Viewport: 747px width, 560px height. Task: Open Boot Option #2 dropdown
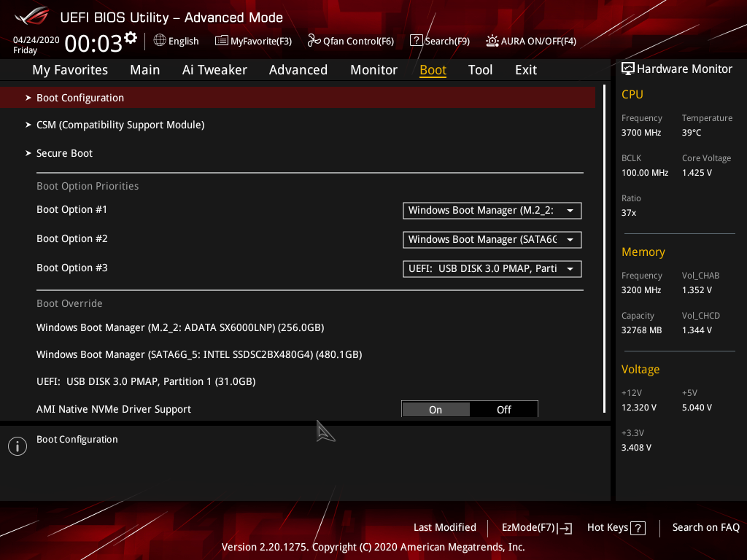click(x=492, y=239)
